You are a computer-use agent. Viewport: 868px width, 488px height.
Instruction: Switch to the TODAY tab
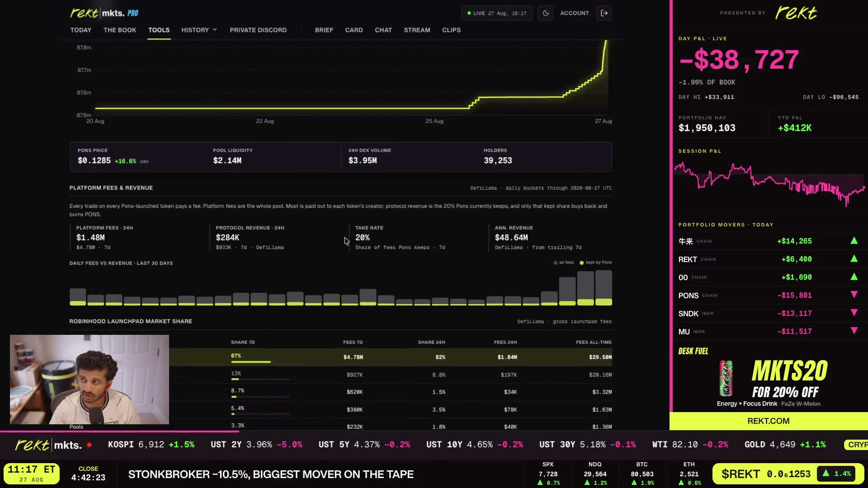(81, 30)
